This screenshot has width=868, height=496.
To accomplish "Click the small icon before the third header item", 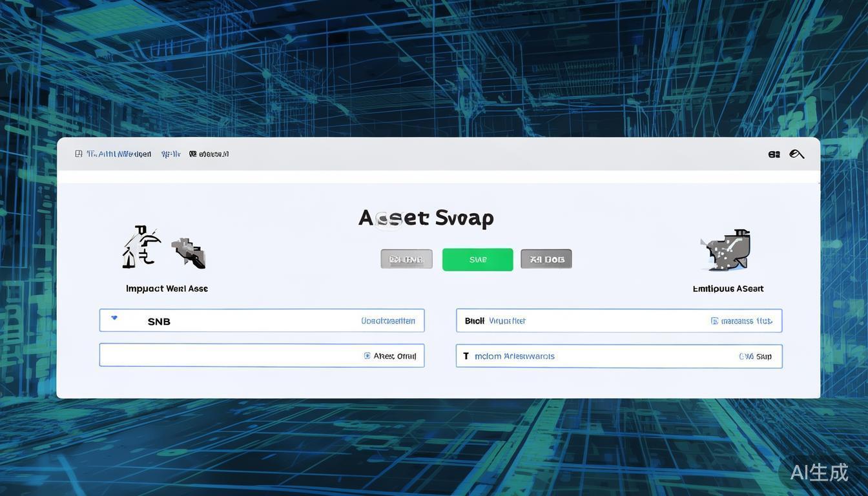I will point(192,154).
